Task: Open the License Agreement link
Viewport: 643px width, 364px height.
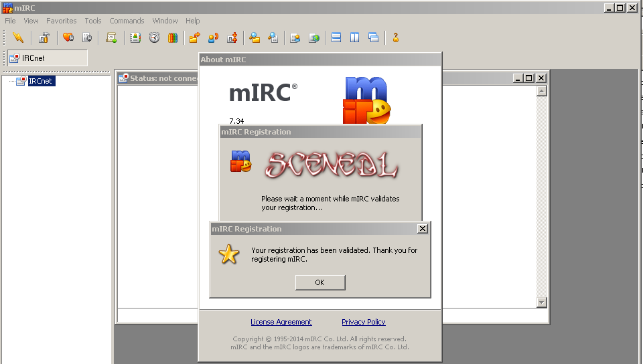Action: point(281,322)
